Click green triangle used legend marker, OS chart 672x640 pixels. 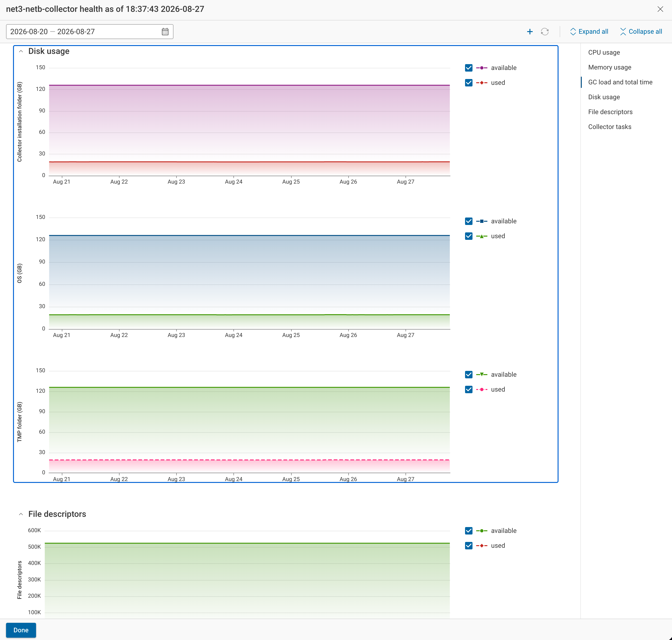pyautogui.click(x=482, y=236)
